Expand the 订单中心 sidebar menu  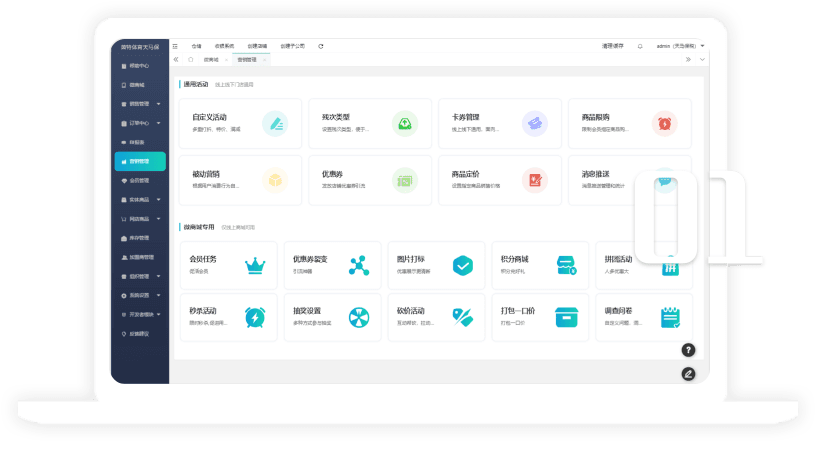tap(139, 123)
